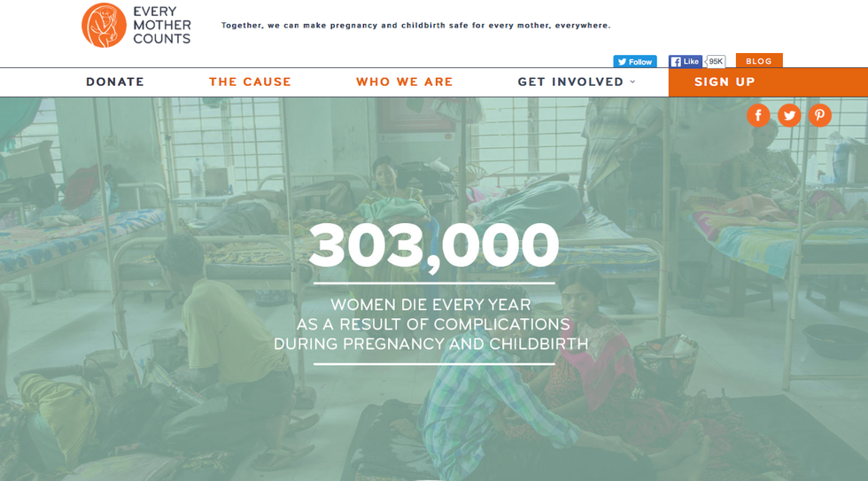This screenshot has height=481, width=868.
Task: Open the Get Involved menu
Action: [x=570, y=82]
